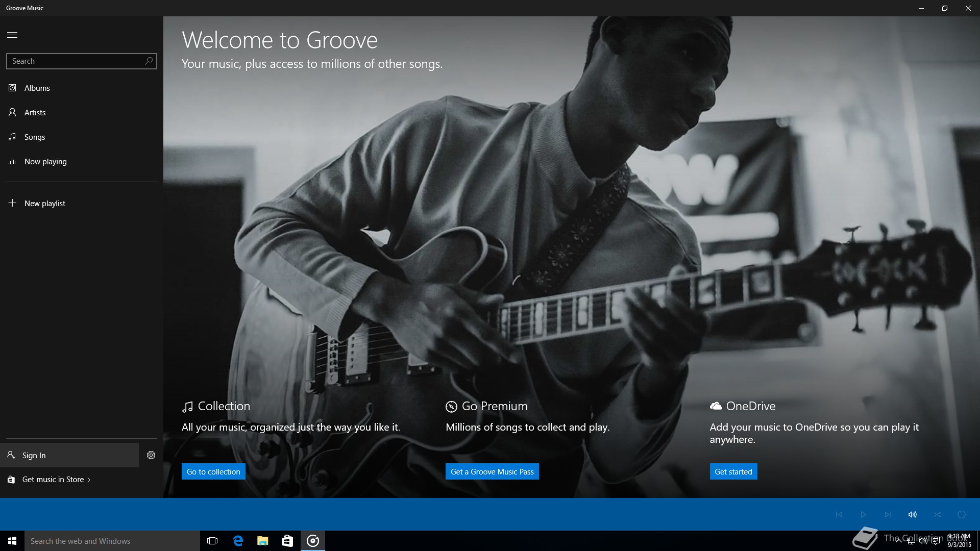Click the Albums disc icon
Image resolution: width=980 pixels, height=551 pixels.
point(12,88)
